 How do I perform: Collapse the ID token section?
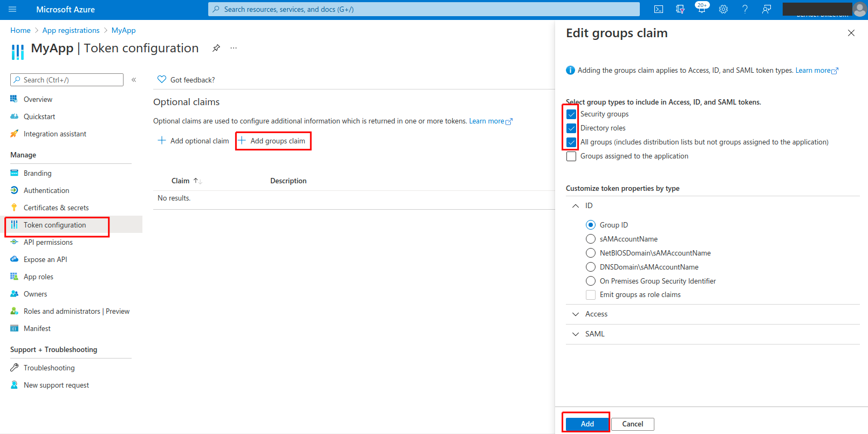click(576, 206)
